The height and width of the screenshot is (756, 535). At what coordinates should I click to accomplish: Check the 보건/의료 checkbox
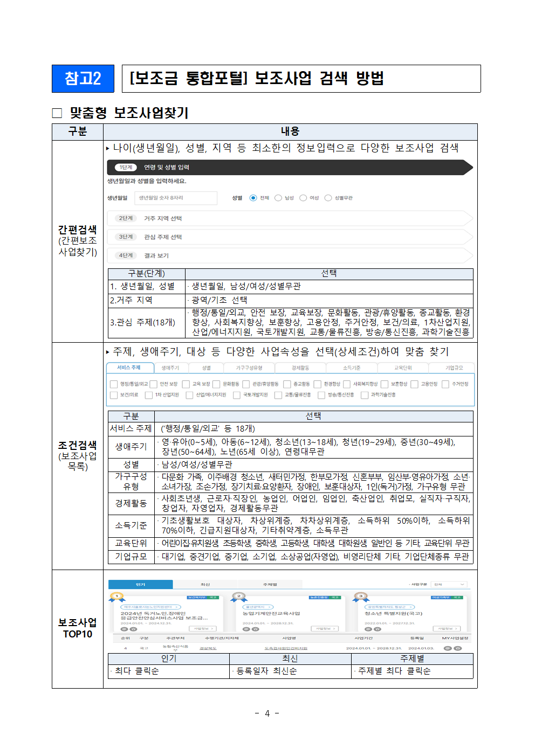click(114, 395)
